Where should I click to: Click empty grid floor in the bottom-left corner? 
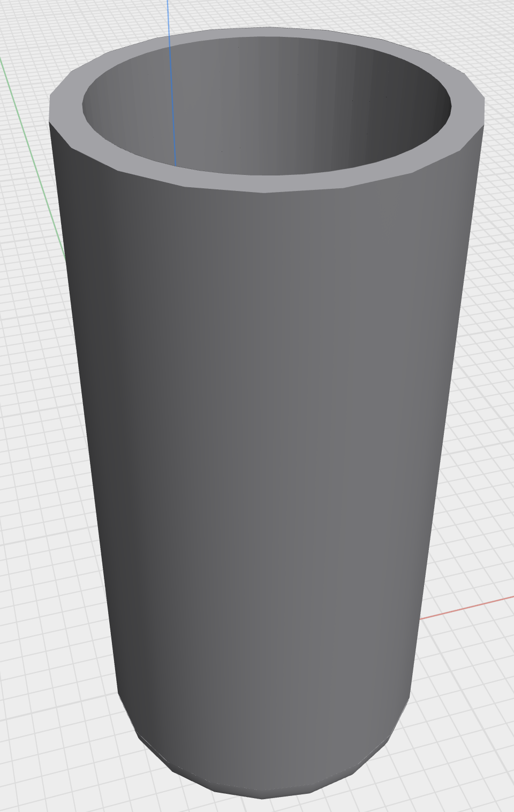(43, 760)
